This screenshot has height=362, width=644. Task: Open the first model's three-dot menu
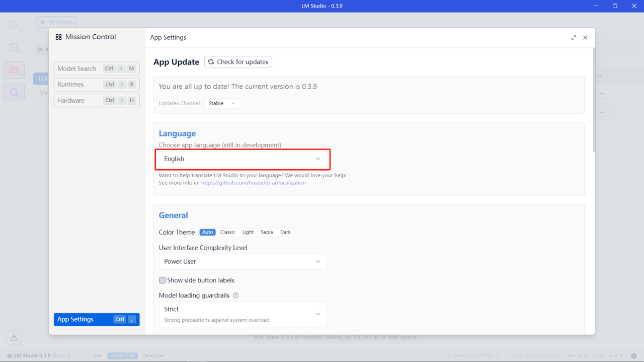pyautogui.click(x=603, y=94)
